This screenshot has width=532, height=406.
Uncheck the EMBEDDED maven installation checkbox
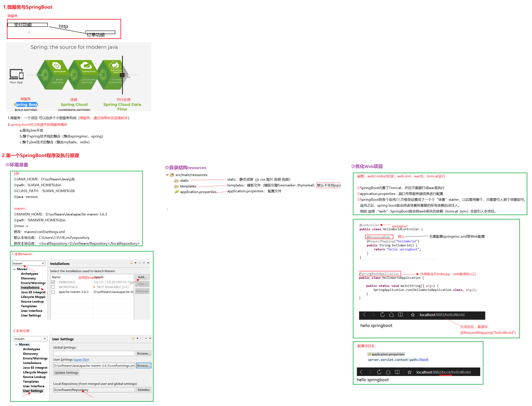coord(53,282)
